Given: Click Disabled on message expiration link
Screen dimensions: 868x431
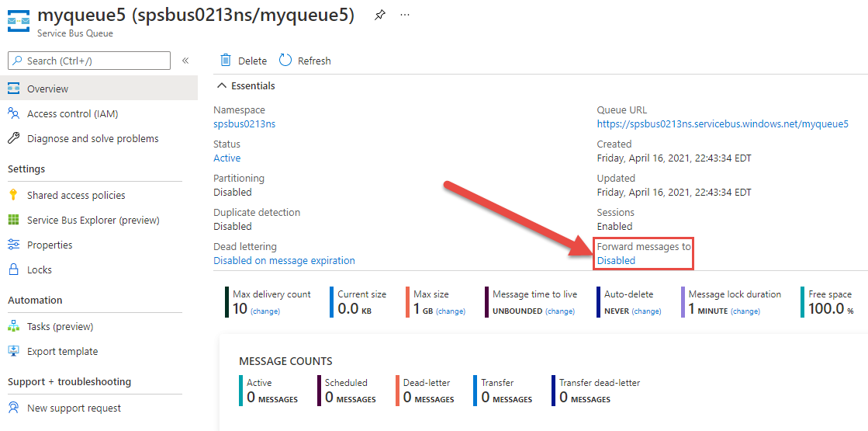Looking at the screenshot, I should [284, 260].
